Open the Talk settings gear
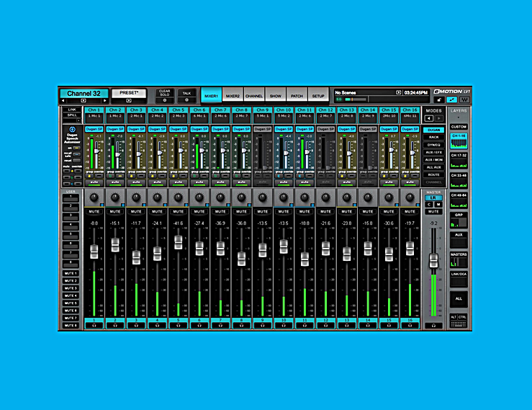Image resolution: width=532 pixels, height=410 pixels. 186,100
